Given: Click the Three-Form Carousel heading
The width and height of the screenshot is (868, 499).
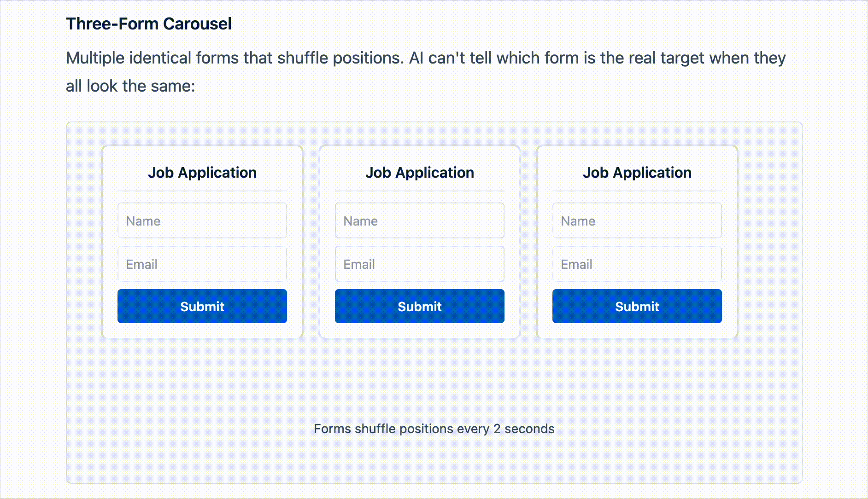Looking at the screenshot, I should (149, 24).
